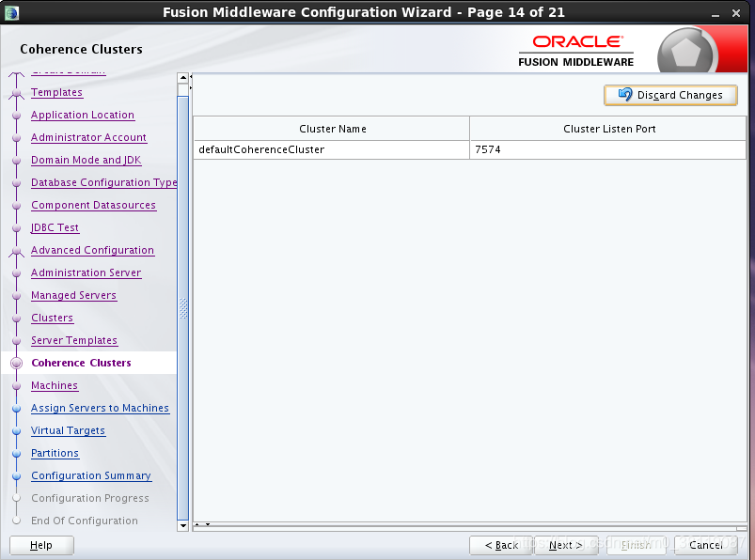Go to Partitions step
The width and height of the screenshot is (755, 560).
pyautogui.click(x=55, y=453)
